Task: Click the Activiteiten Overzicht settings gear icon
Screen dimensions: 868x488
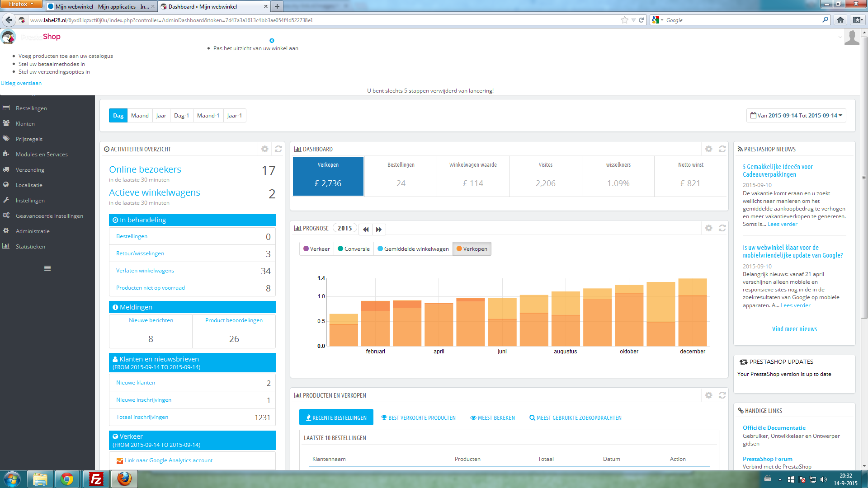Action: (265, 149)
